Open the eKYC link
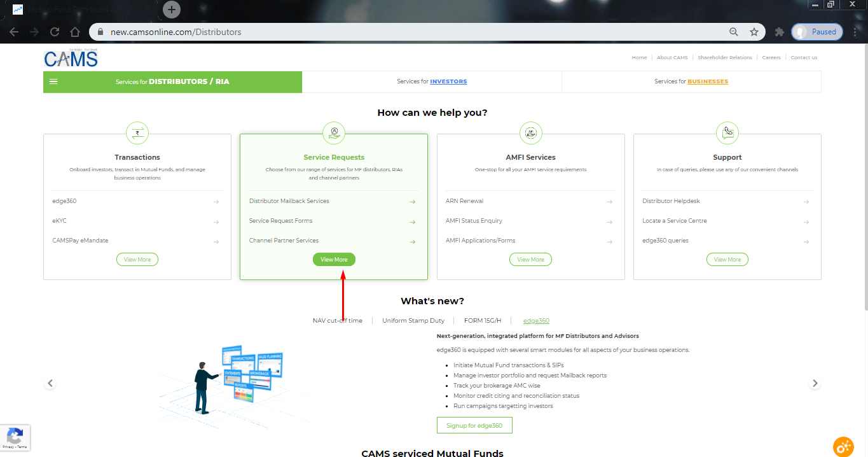The height and width of the screenshot is (457, 868). (x=59, y=221)
